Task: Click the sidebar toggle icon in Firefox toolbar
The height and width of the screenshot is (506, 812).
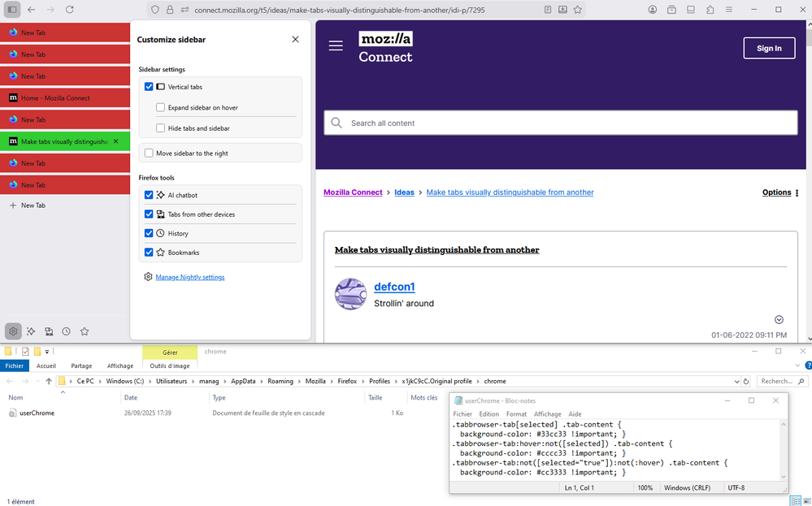Action: click(11, 9)
